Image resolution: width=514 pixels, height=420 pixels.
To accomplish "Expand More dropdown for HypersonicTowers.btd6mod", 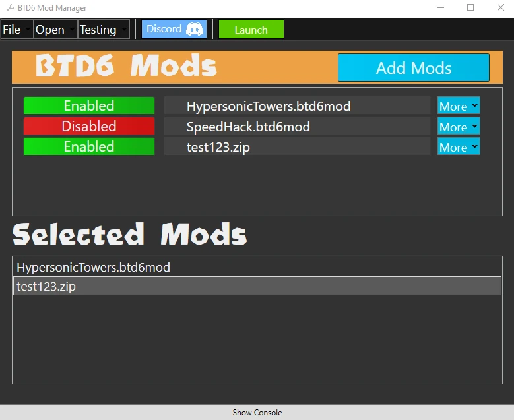I will point(459,105).
